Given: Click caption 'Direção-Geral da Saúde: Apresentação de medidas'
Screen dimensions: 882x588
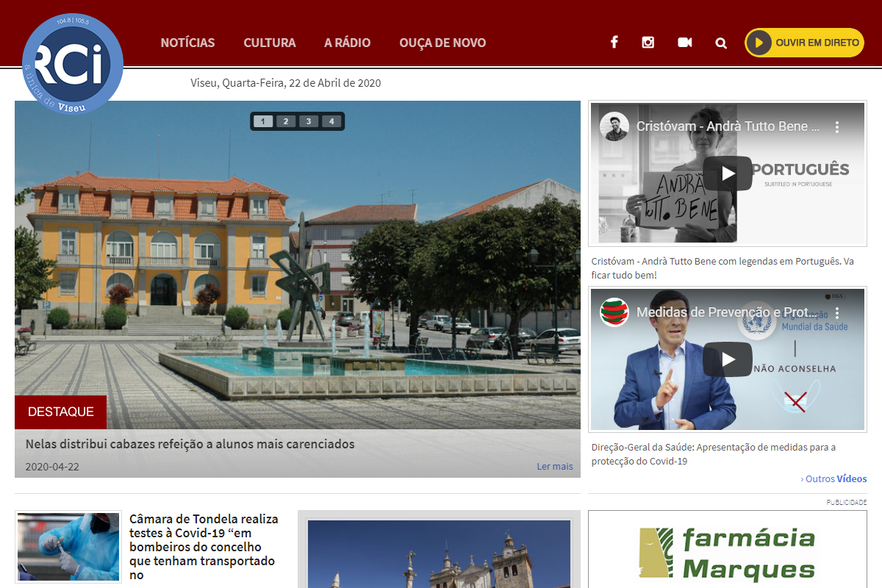Looking at the screenshot, I should pyautogui.click(x=713, y=454).
